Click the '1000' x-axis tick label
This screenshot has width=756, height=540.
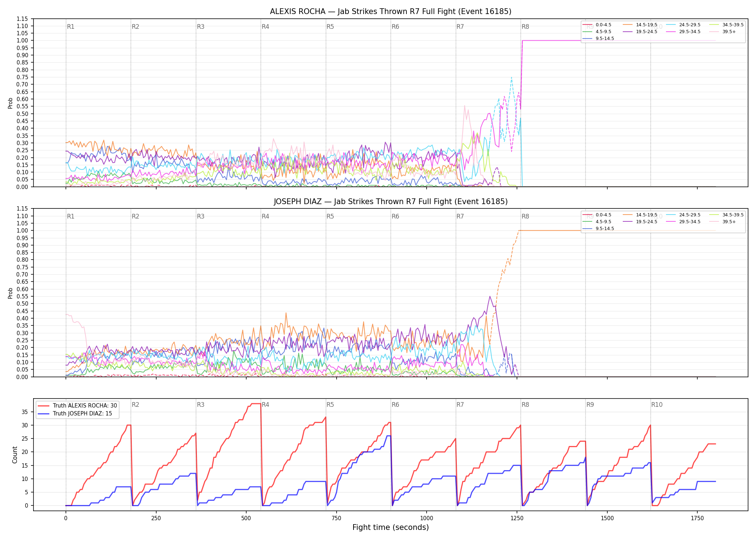click(427, 518)
